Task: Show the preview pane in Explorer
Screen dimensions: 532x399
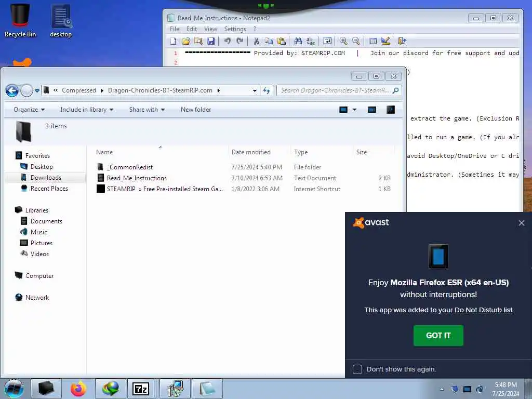Action: coord(372,110)
